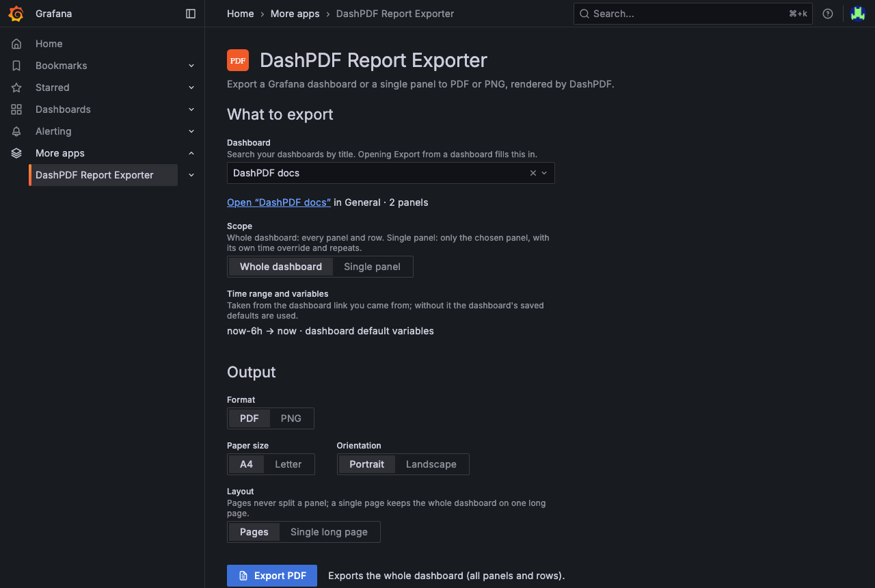Screen dimensions: 875x588
Task: Open Dashboards in the sidebar
Action: pyautogui.click(x=63, y=109)
